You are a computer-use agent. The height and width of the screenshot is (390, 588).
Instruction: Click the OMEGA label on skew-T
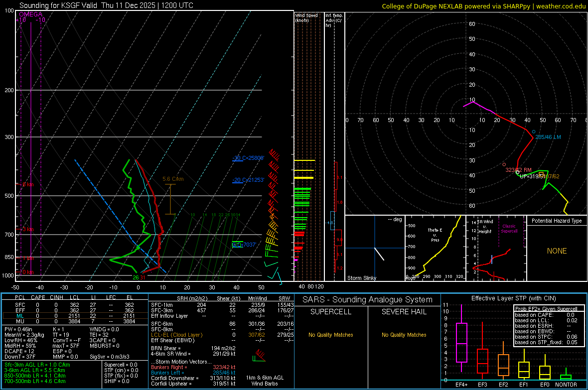[x=30, y=14]
